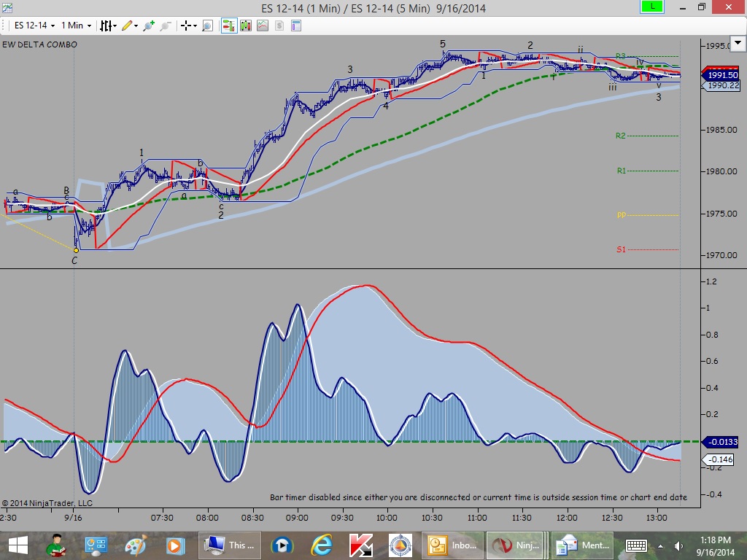This screenshot has height=560, width=747.
Task: Open the Kaspersky taskbar icon
Action: tap(361, 545)
